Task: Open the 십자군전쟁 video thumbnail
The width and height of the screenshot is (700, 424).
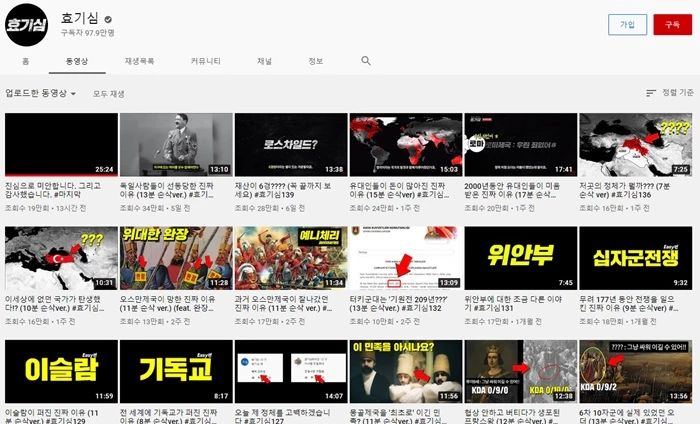Action: pos(635,258)
